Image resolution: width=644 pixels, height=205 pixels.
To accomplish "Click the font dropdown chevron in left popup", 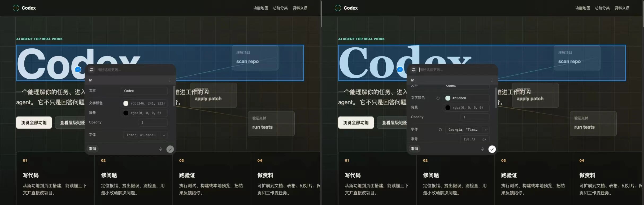I will [164, 135].
